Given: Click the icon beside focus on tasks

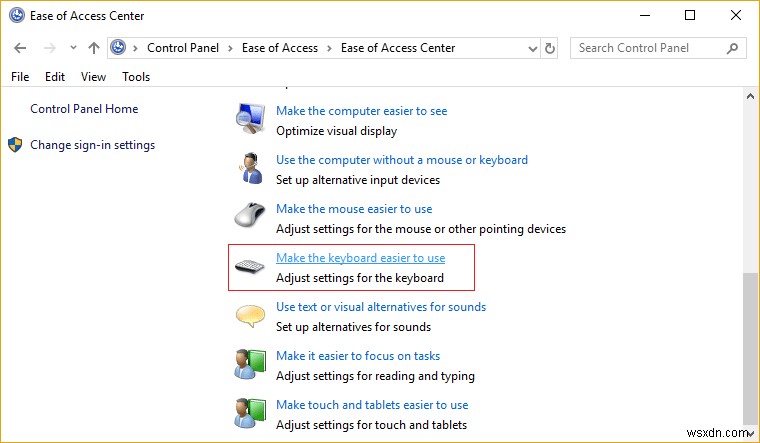Looking at the screenshot, I should 250,365.
